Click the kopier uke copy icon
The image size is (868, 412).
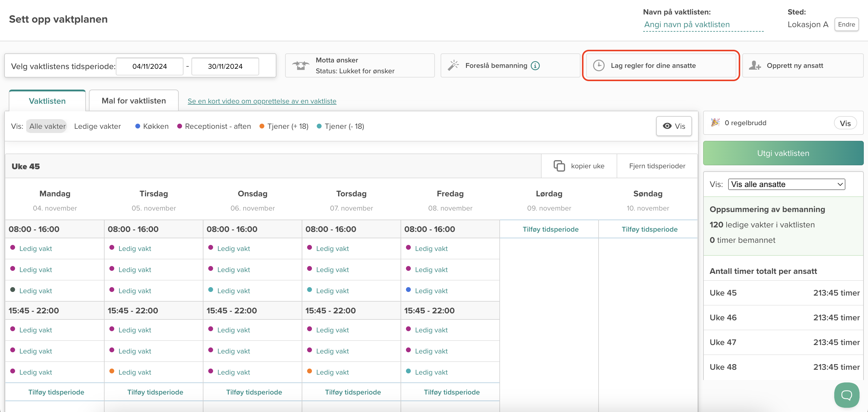tap(559, 166)
